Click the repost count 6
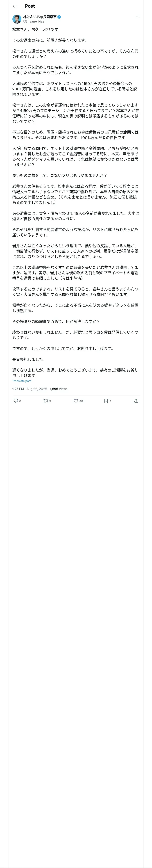 [x=50, y=401]
